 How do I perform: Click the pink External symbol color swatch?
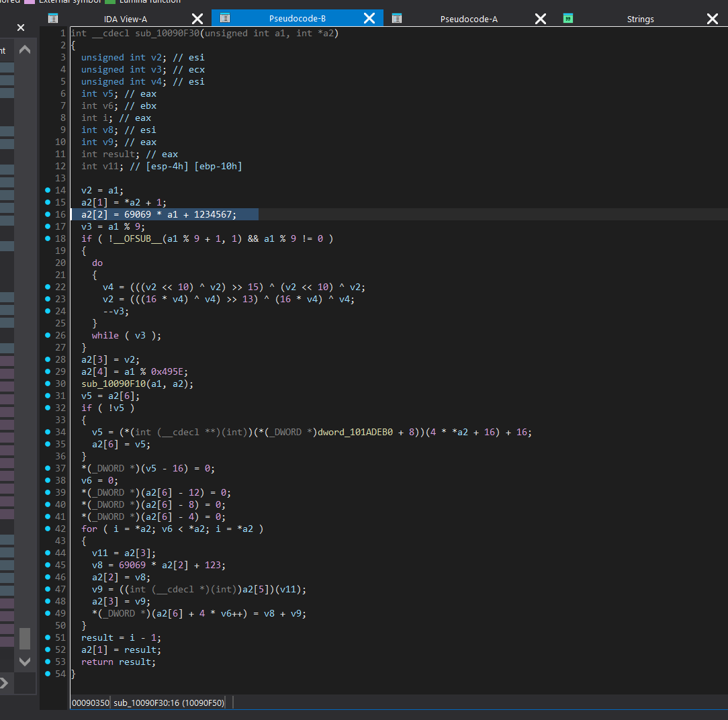(30, 1)
